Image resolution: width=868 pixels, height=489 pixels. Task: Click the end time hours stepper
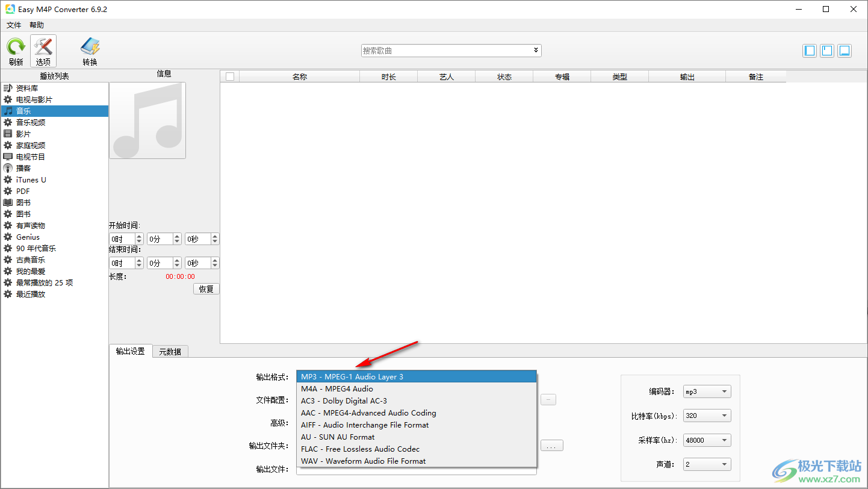pyautogui.click(x=139, y=263)
